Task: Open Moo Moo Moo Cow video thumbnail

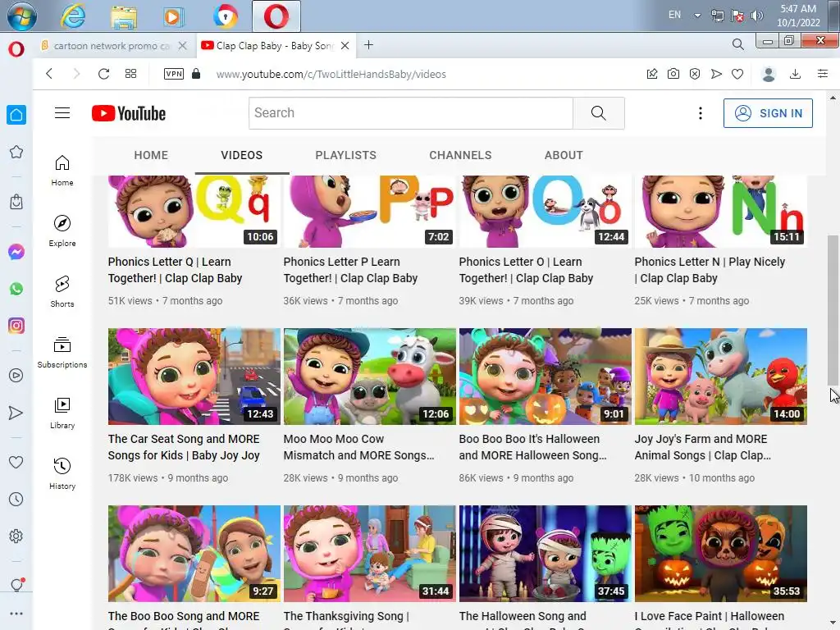Action: tap(370, 376)
